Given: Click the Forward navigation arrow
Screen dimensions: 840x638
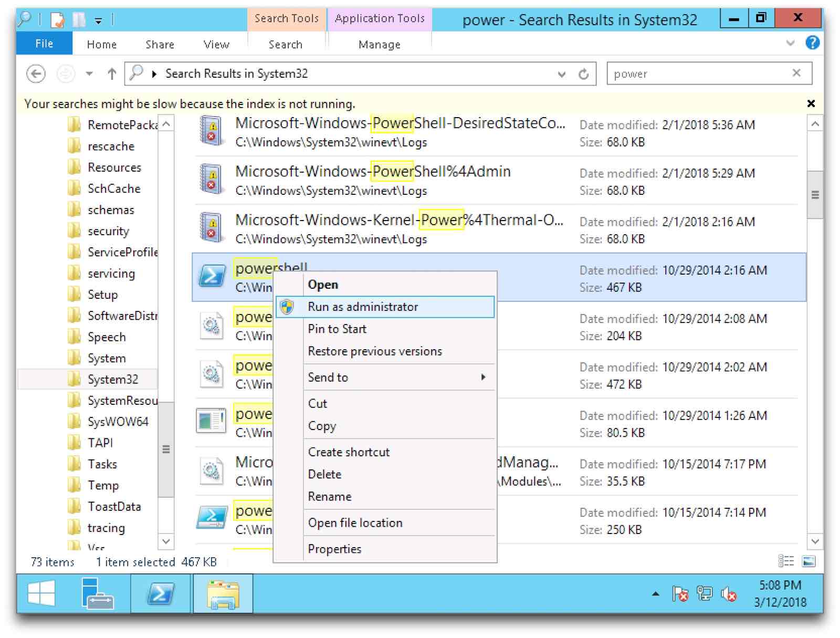Looking at the screenshot, I should pyautogui.click(x=66, y=74).
